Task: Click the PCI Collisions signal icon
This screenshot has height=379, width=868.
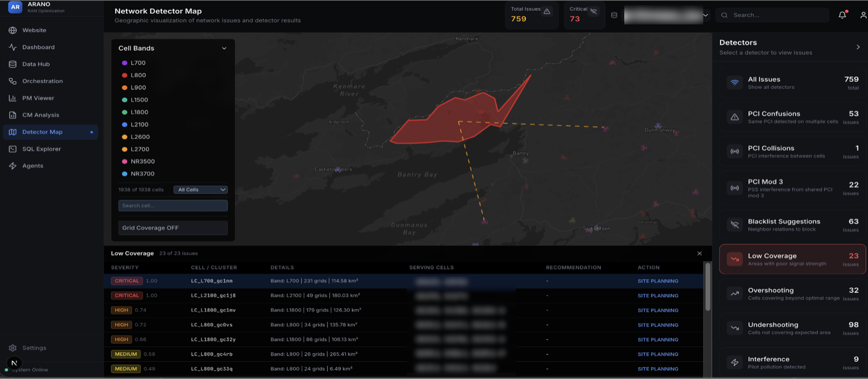Action: point(735,151)
